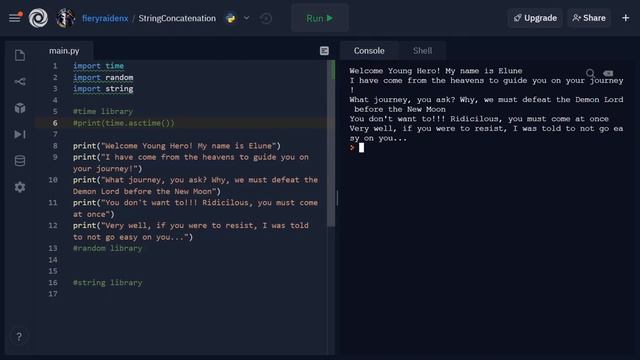Click the 'import string' code line
The image size is (640, 360).
(103, 89)
